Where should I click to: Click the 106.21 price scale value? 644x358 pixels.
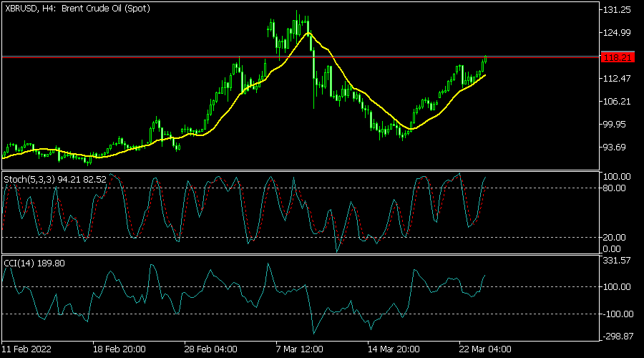coord(617,101)
